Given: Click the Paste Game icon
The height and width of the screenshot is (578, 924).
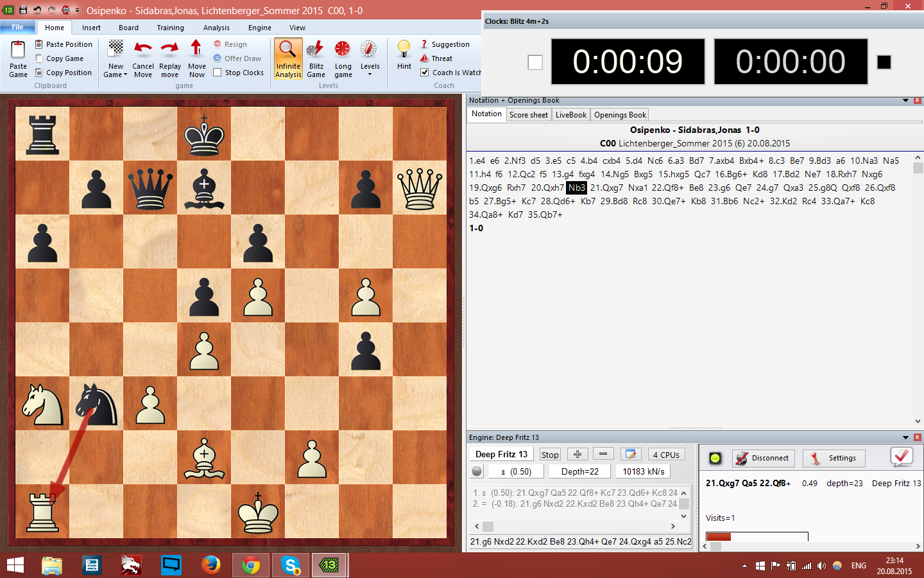Looking at the screenshot, I should point(18,50).
